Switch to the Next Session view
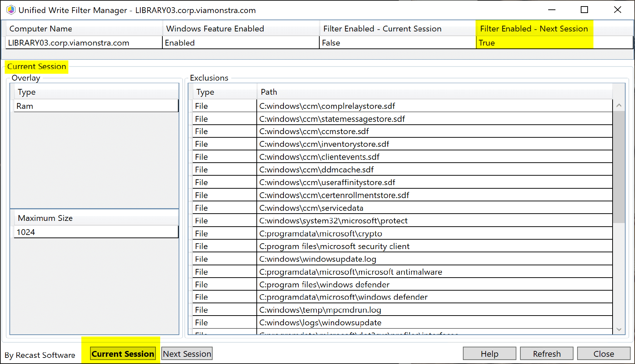 click(187, 354)
